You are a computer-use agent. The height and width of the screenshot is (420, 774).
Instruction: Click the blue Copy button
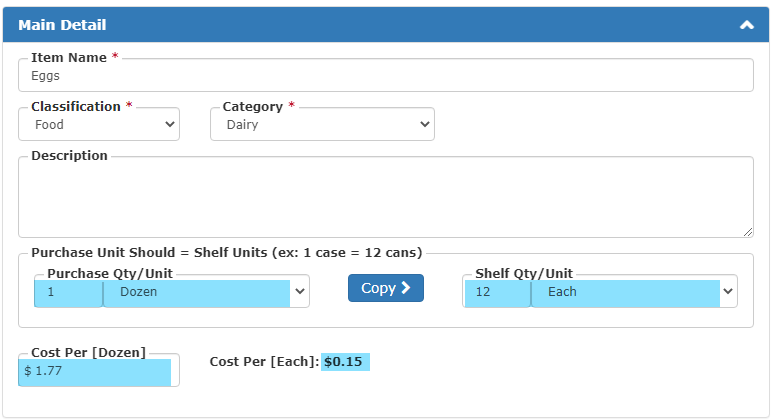(x=386, y=288)
